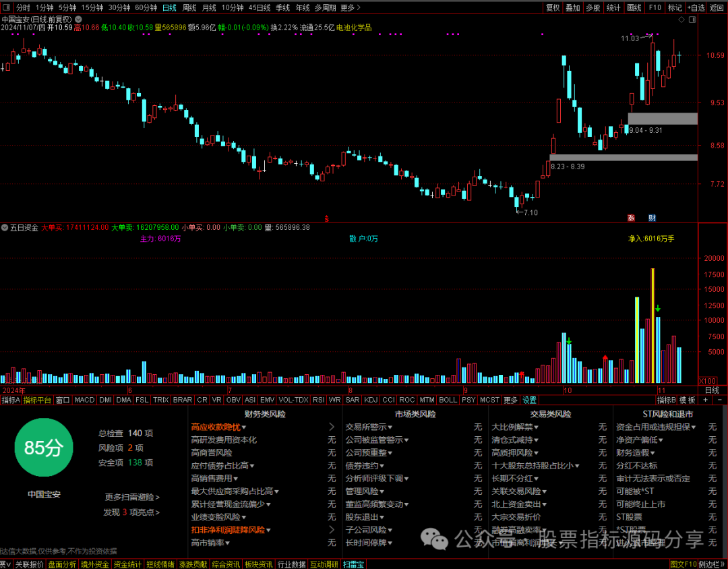Toggle 叠加 overlay button in top toolbar
Screen dimensions: 728x569
click(x=573, y=7)
